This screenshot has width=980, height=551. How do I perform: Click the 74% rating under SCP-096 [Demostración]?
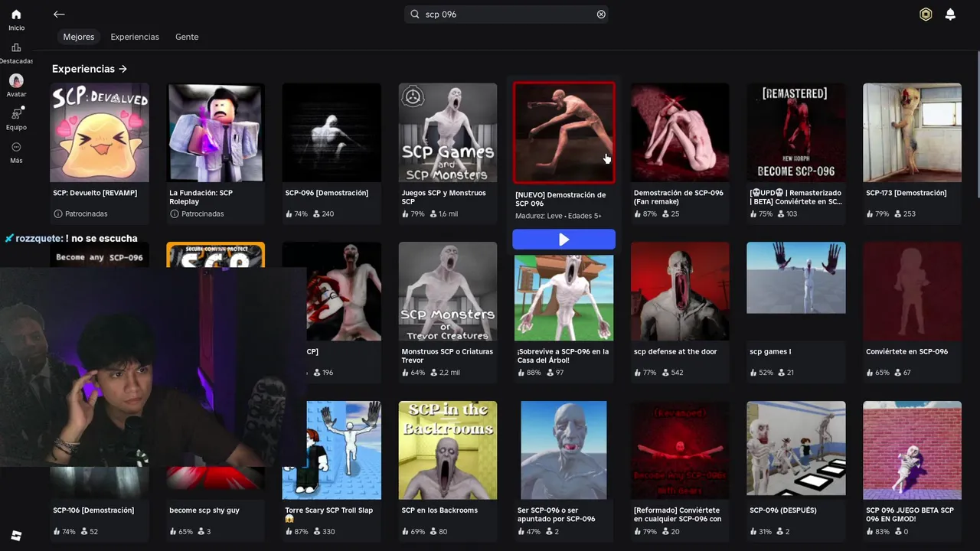296,214
